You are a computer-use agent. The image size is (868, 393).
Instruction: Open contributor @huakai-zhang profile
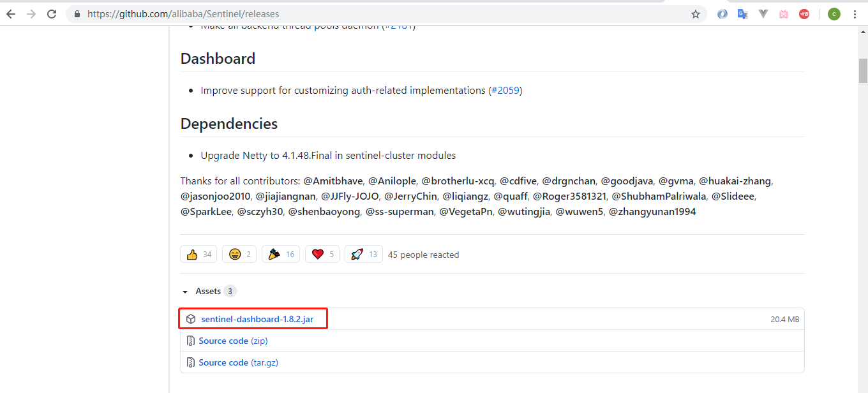[x=735, y=181]
